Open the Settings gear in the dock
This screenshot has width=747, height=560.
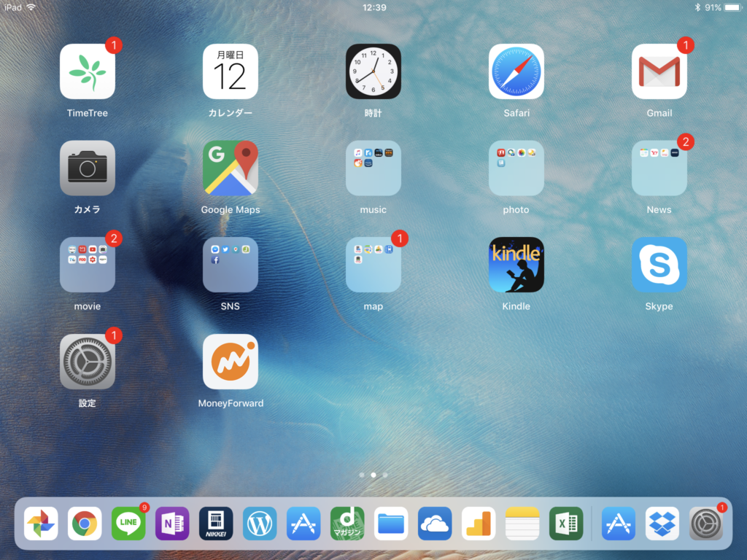click(706, 524)
